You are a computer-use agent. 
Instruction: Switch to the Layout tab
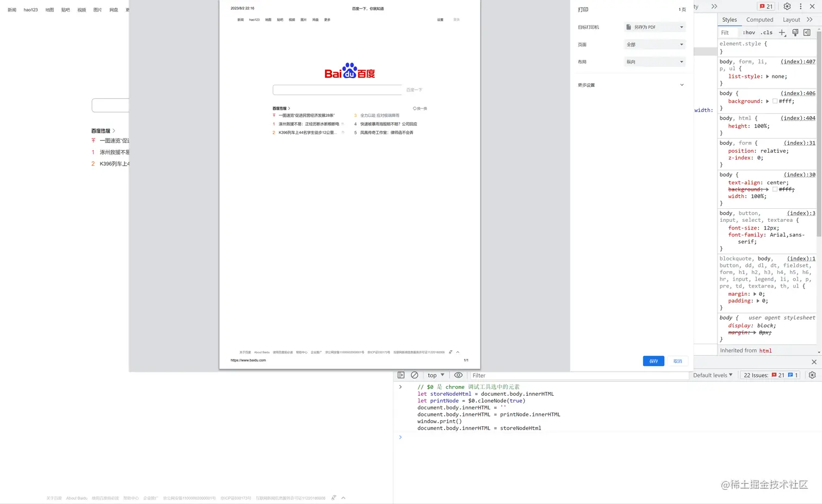[791, 20]
